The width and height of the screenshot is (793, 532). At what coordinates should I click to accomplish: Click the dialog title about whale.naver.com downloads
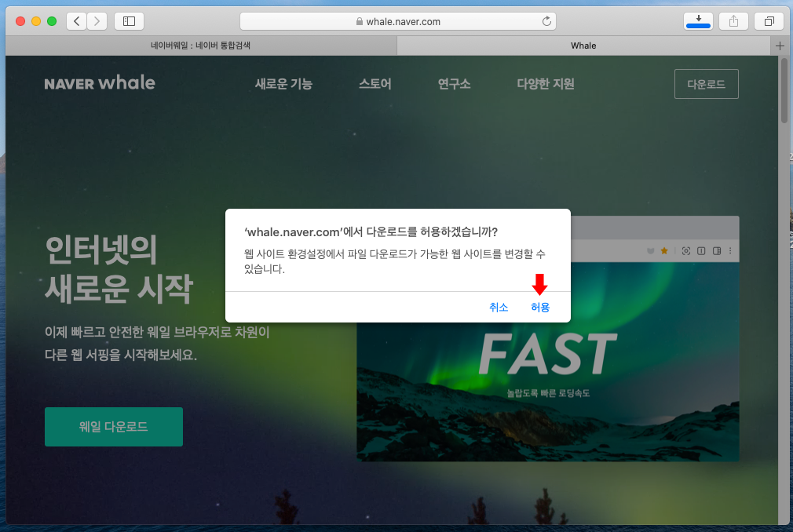click(371, 232)
